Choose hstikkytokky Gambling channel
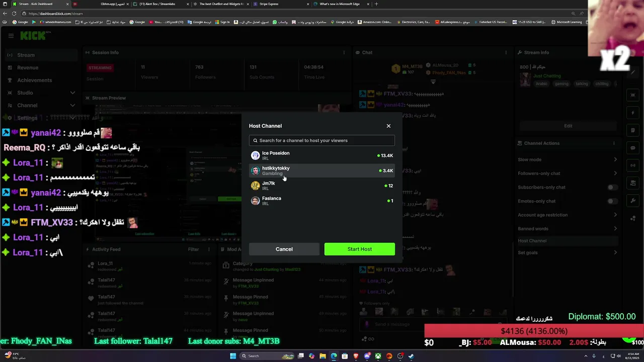This screenshot has height=362, width=644. (321, 170)
